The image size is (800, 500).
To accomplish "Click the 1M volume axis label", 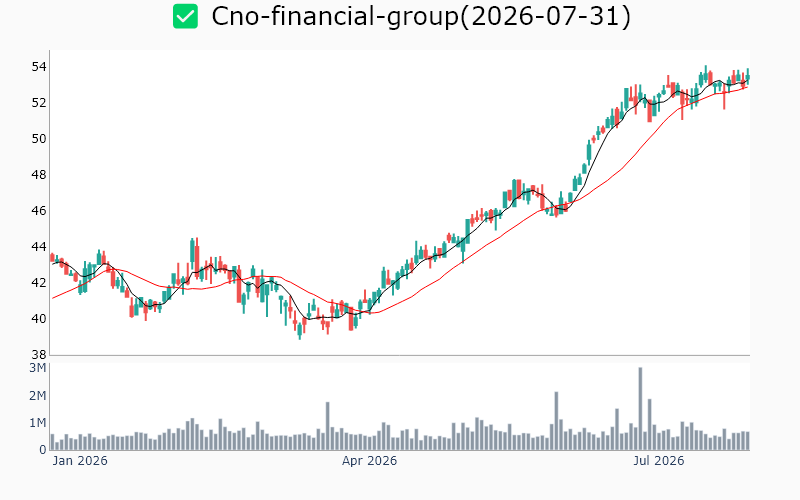I will point(37,423).
